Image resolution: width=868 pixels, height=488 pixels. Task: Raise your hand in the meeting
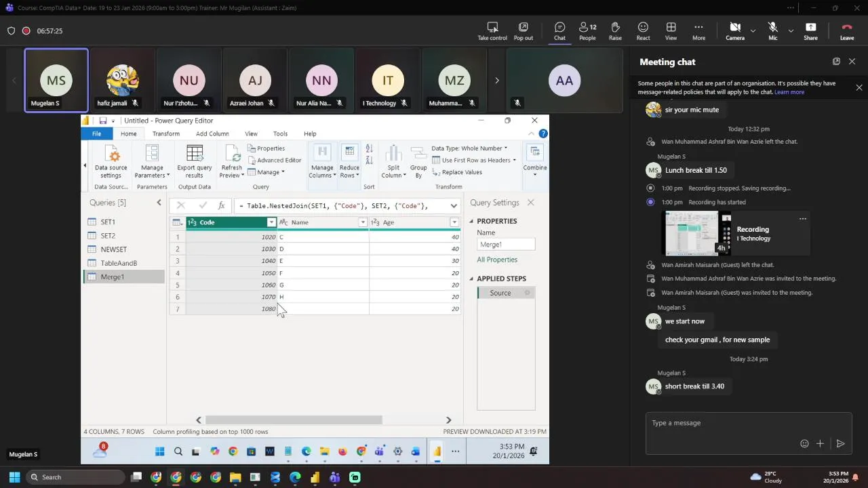tap(615, 31)
